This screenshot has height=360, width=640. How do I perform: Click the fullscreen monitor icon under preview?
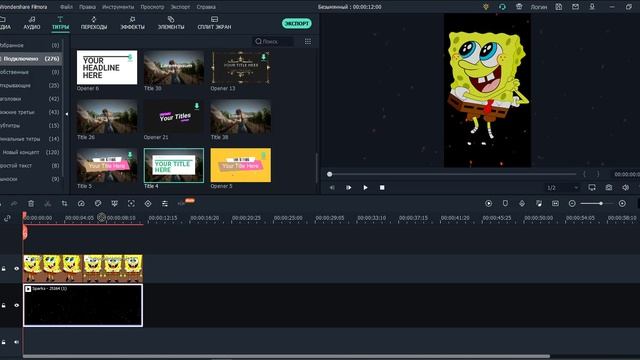pos(592,187)
